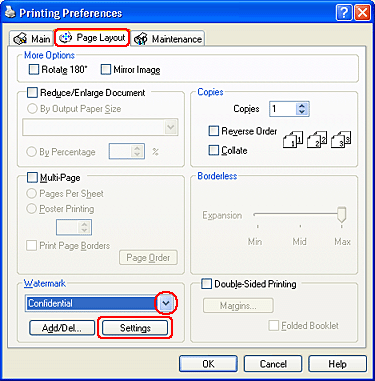Enable Double-Sided Printing checkbox
Viewport: 375px width, 381px height.
[207, 284]
